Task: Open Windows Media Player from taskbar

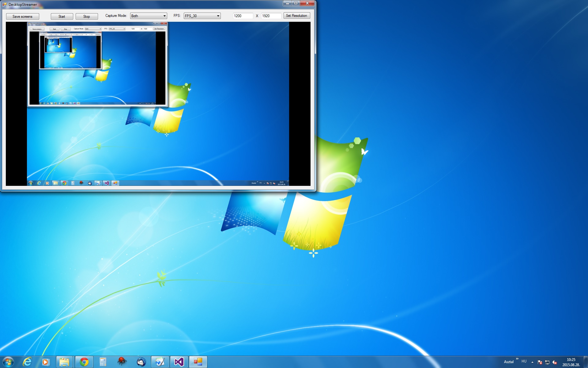Action: click(x=46, y=362)
